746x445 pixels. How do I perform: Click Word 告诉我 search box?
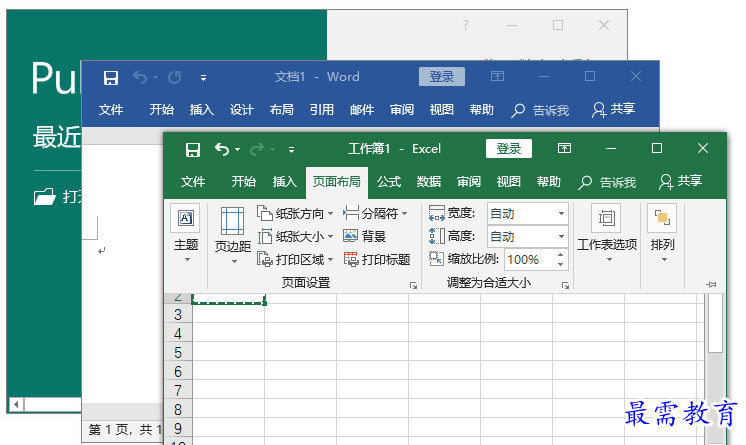pos(540,110)
